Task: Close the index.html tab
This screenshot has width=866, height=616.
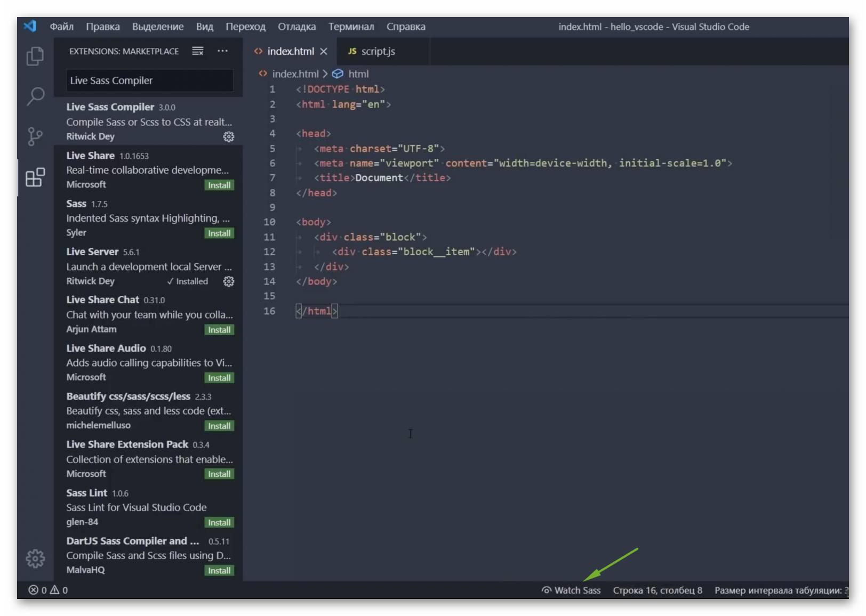Action: [x=324, y=51]
